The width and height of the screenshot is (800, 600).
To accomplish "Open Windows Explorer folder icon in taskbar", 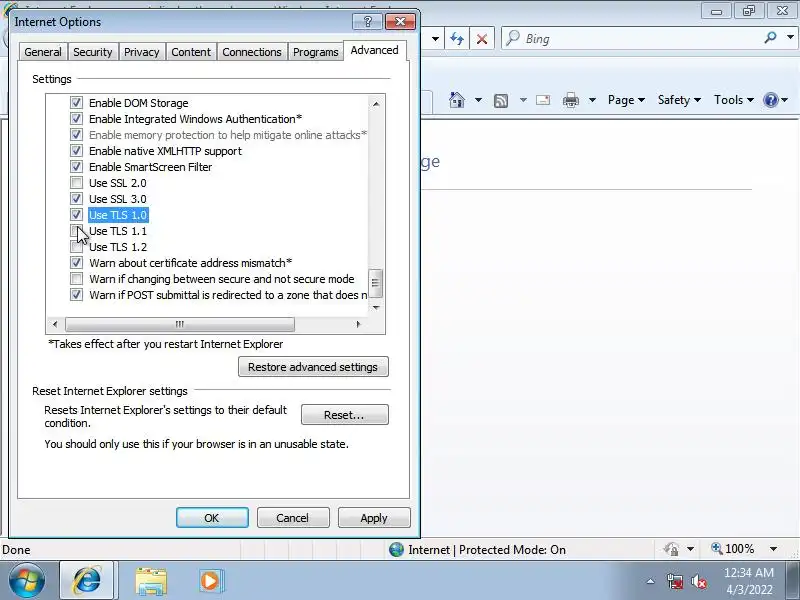I will [x=151, y=581].
